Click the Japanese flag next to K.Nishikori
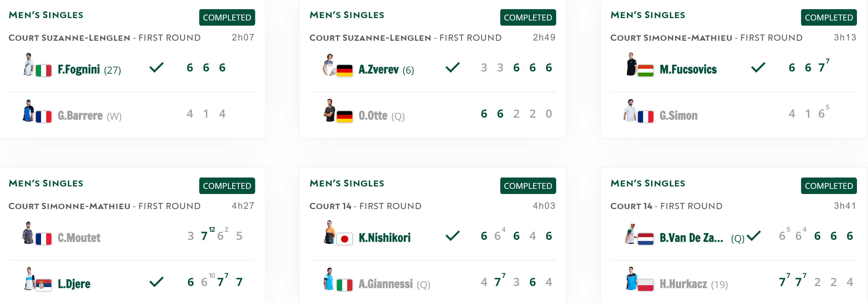 point(345,239)
